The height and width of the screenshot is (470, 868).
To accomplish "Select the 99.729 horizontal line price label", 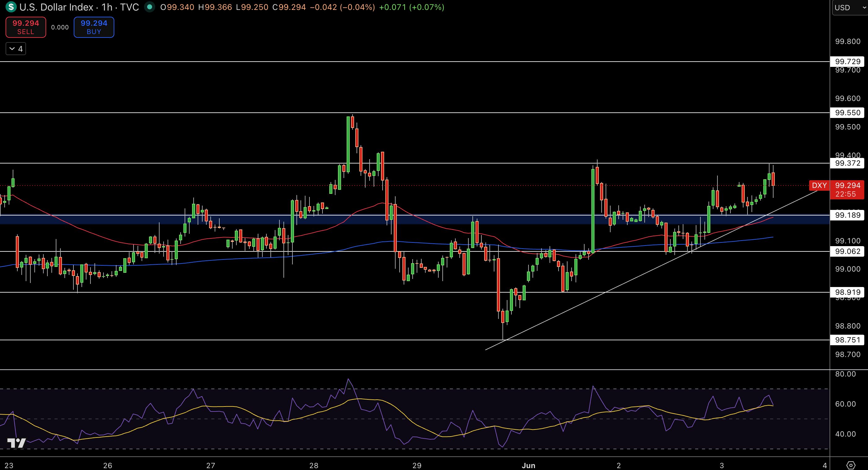I will (x=848, y=62).
